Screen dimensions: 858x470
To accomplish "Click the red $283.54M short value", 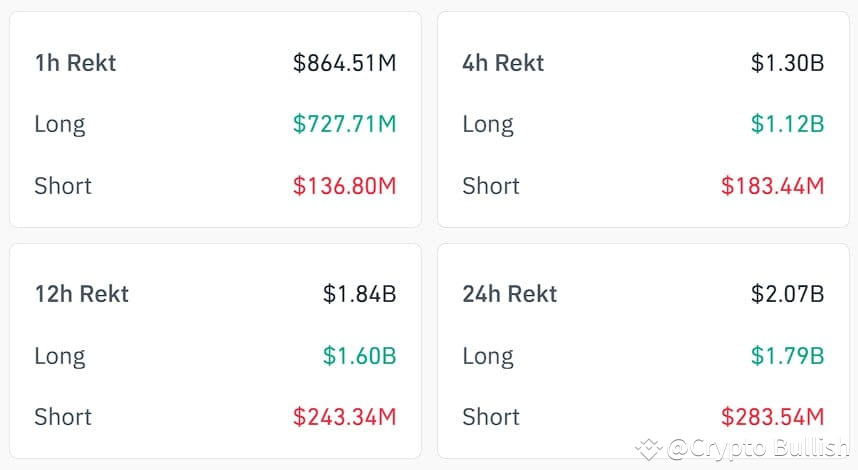I will [x=773, y=417].
